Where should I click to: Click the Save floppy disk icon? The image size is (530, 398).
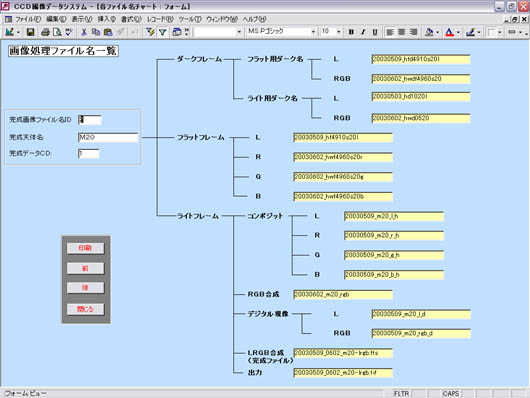coord(31,32)
